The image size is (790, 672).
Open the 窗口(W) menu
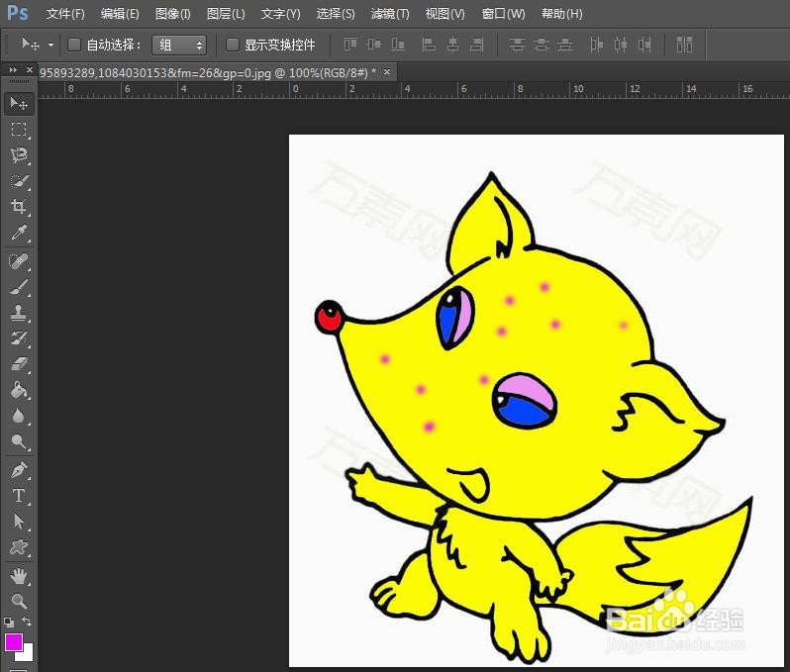[x=503, y=14]
